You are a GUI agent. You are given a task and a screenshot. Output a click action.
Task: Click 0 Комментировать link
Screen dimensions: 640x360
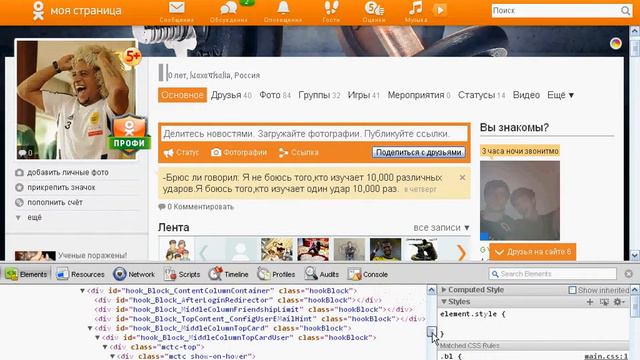(x=196, y=207)
